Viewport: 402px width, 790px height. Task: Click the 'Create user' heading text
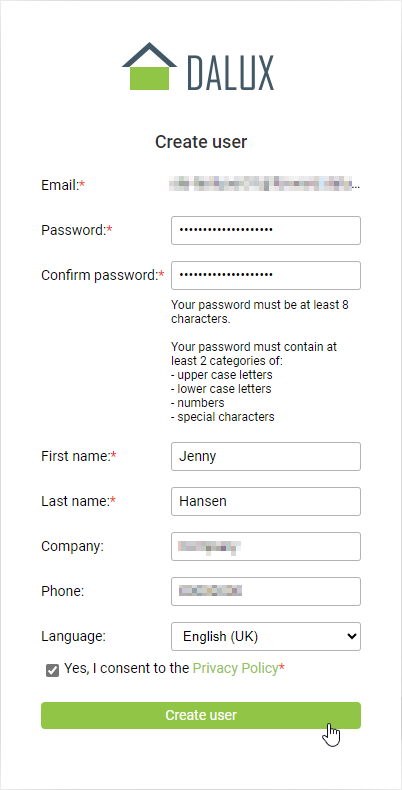tap(201, 142)
